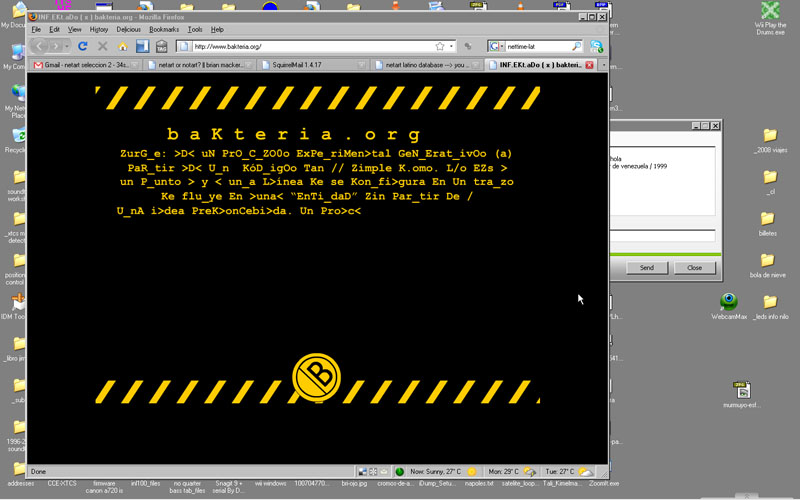Bookmark this page with the star icon
Image resolution: width=800 pixels, height=500 pixels.
(x=439, y=46)
